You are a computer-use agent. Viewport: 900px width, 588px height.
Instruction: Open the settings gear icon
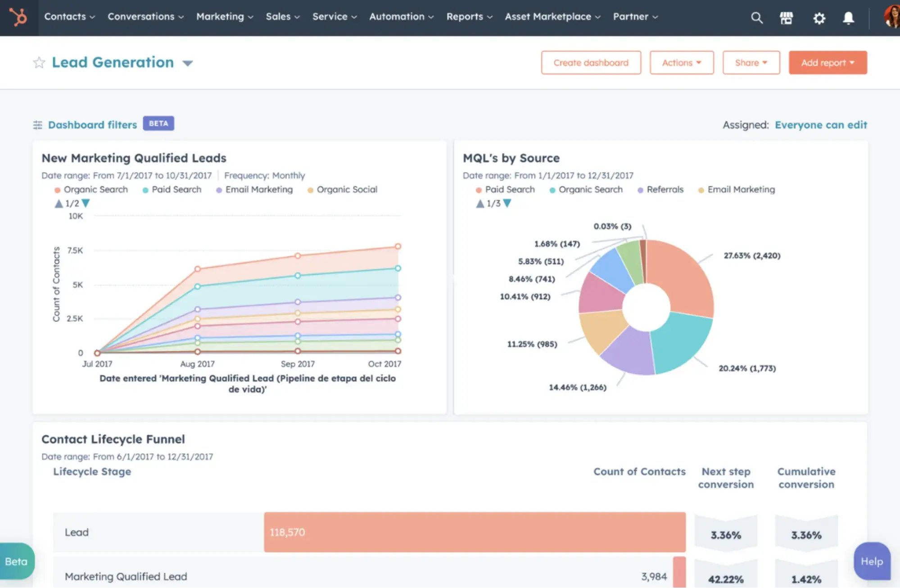click(x=819, y=18)
